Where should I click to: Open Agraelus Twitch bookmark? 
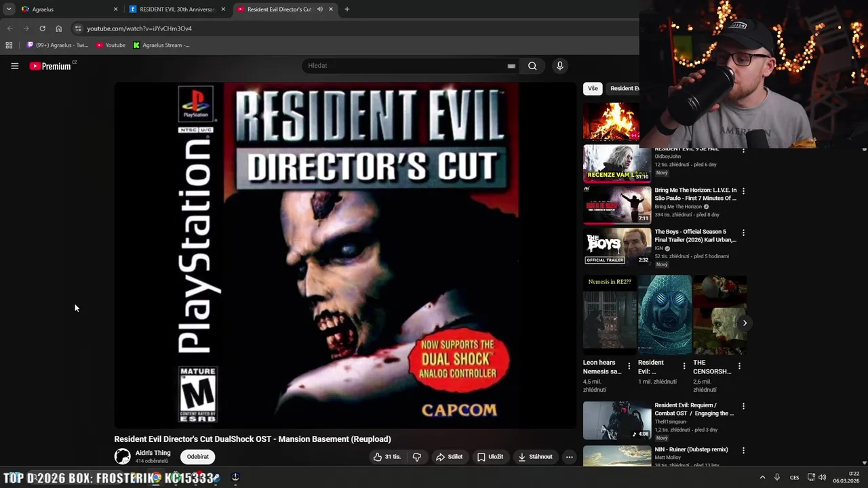pyautogui.click(x=58, y=45)
